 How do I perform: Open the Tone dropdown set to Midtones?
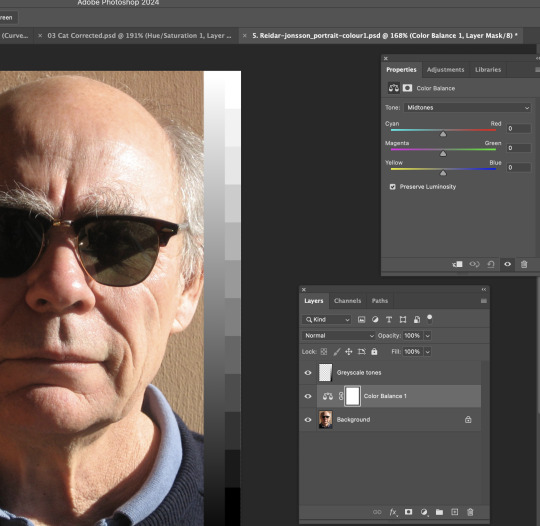[467, 108]
